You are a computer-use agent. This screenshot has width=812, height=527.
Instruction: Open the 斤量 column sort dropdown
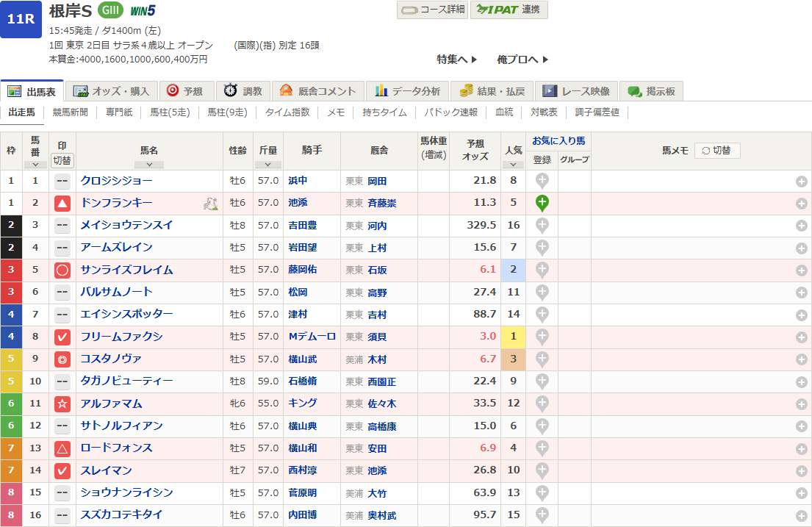pos(267,165)
